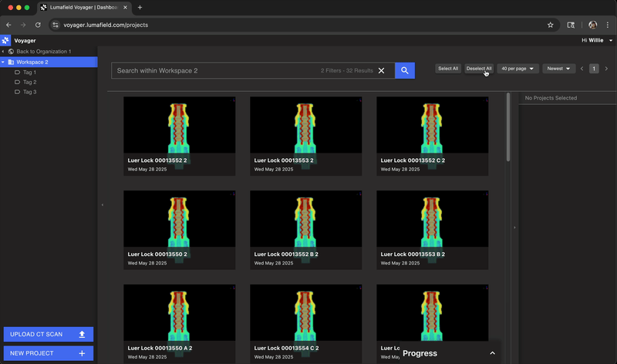The image size is (617, 364).
Task: Bookmark this page with the star icon
Action: coord(550,25)
